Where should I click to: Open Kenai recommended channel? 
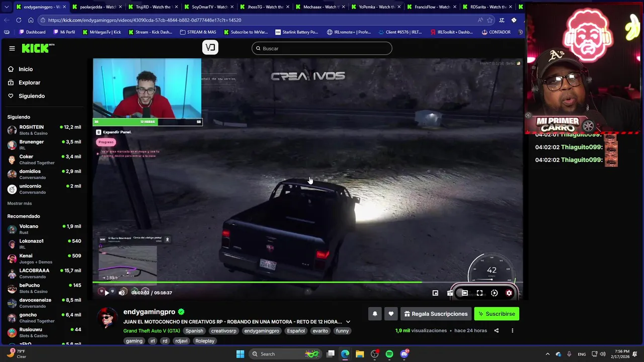tap(44, 258)
